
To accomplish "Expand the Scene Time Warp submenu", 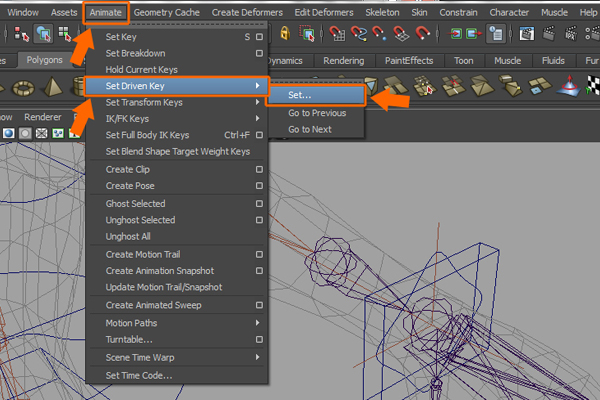I will coord(176,358).
